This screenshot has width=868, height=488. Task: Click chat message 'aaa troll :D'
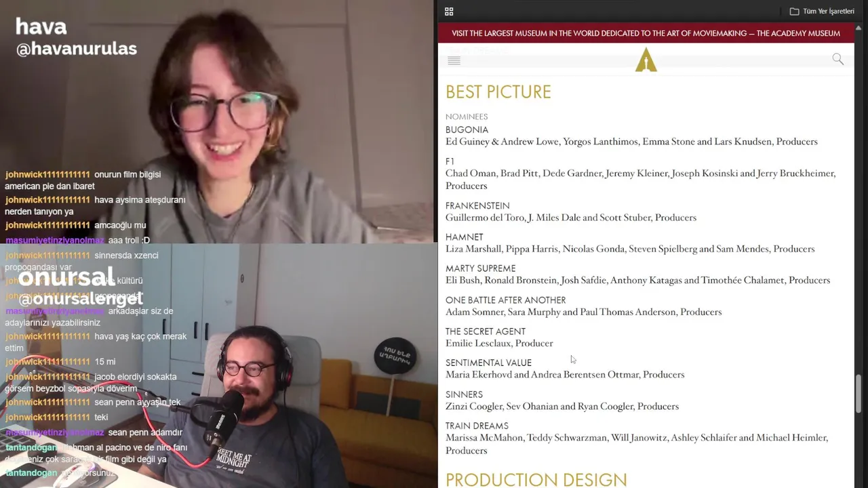click(x=77, y=240)
